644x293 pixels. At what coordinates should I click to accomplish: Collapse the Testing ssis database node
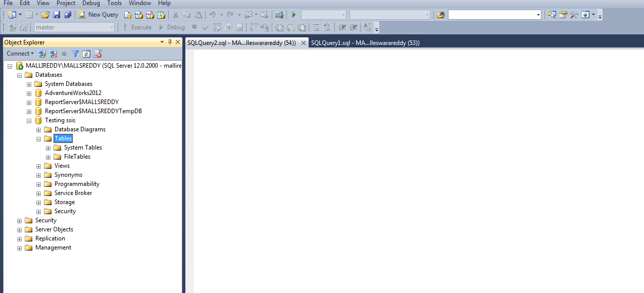pos(29,120)
